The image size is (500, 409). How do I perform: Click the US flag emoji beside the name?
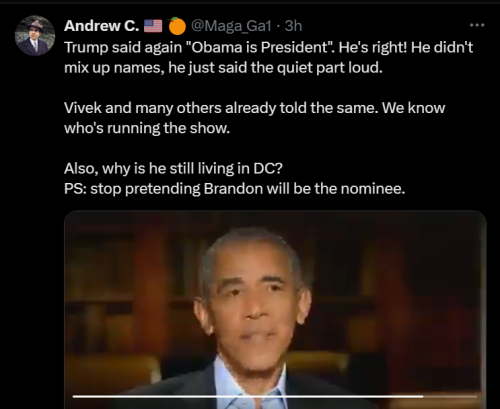click(153, 26)
